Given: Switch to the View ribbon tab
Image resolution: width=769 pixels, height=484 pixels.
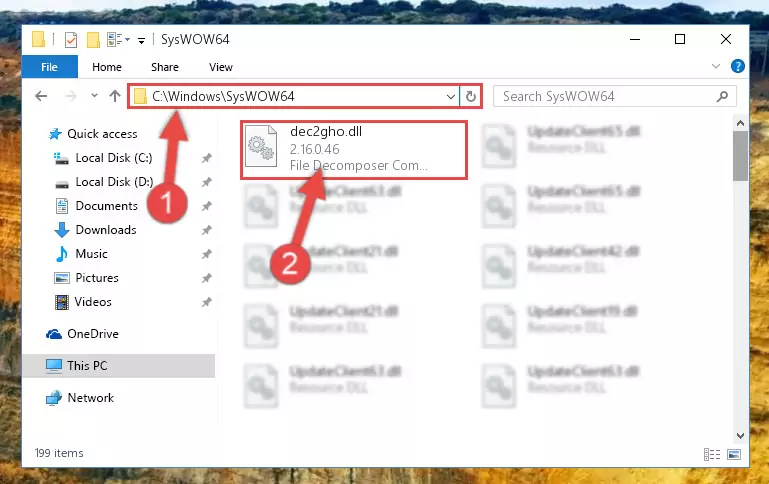Looking at the screenshot, I should click(x=221, y=67).
